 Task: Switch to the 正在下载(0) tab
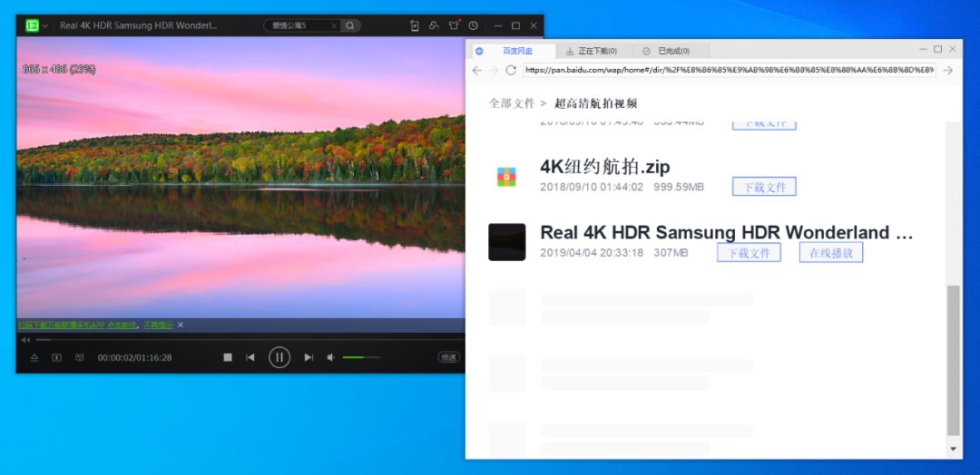(x=592, y=51)
